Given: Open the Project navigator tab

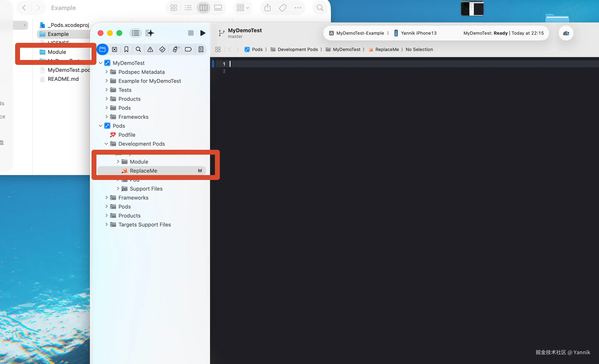Looking at the screenshot, I should click(x=102, y=49).
